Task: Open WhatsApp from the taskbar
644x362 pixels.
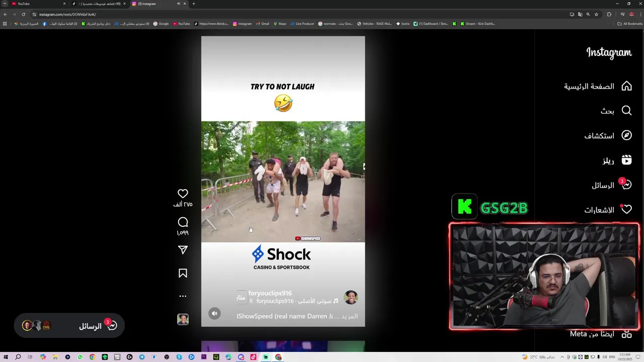Action: [x=80, y=357]
